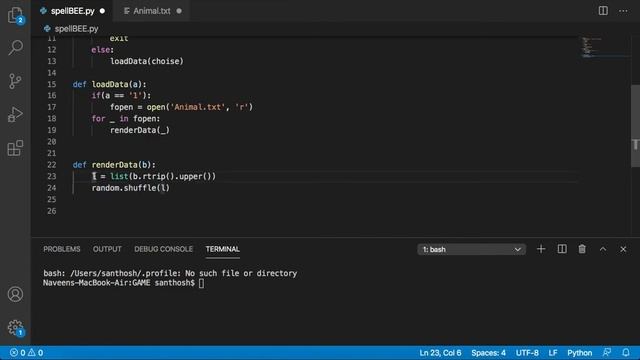Screen dimensions: 640x360
Task: Open the Extensions view
Action: pyautogui.click(x=15, y=148)
